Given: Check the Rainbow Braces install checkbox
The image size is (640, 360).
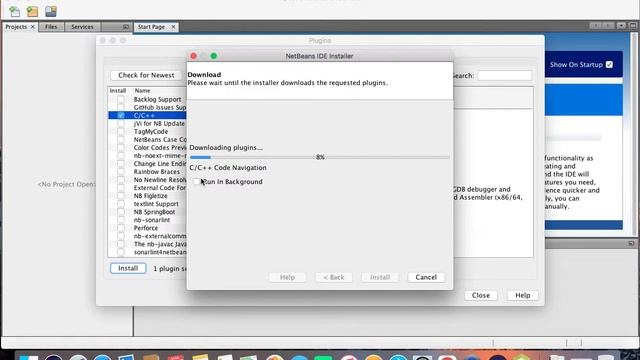Looking at the screenshot, I should tap(121, 172).
